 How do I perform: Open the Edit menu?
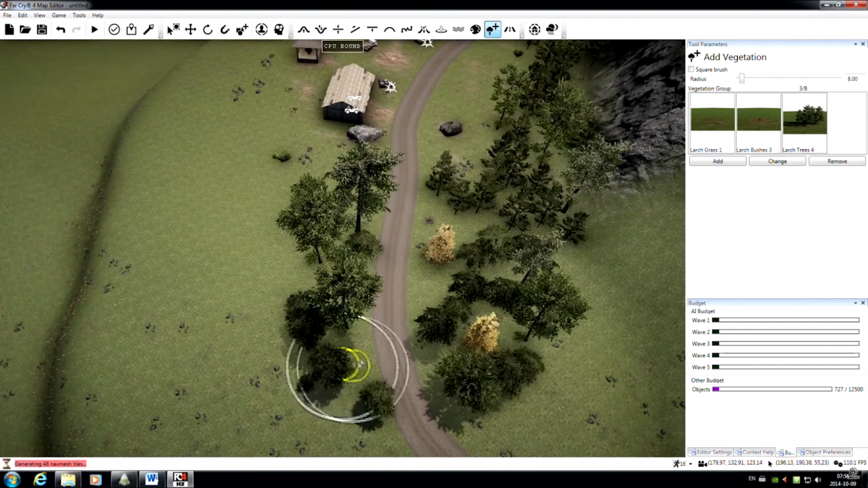23,15
